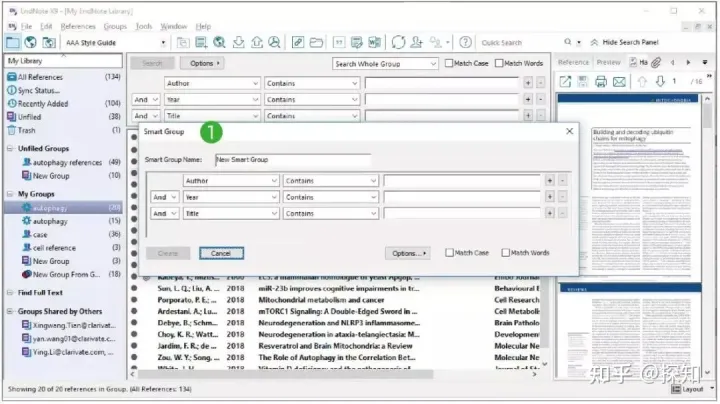Viewport: 720px width, 404px height.
Task: Click the Go to Word Processor icon
Action: point(374,43)
